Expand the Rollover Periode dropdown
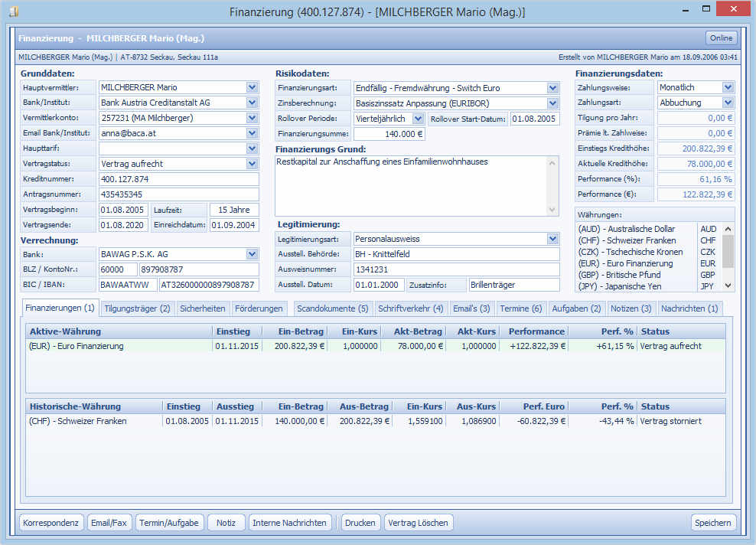756x545 pixels. (418, 119)
